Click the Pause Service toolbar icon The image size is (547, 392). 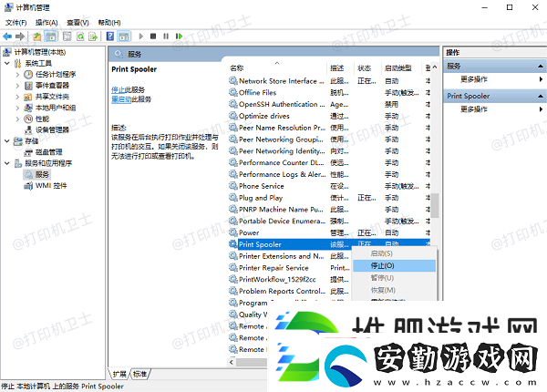[166, 36]
